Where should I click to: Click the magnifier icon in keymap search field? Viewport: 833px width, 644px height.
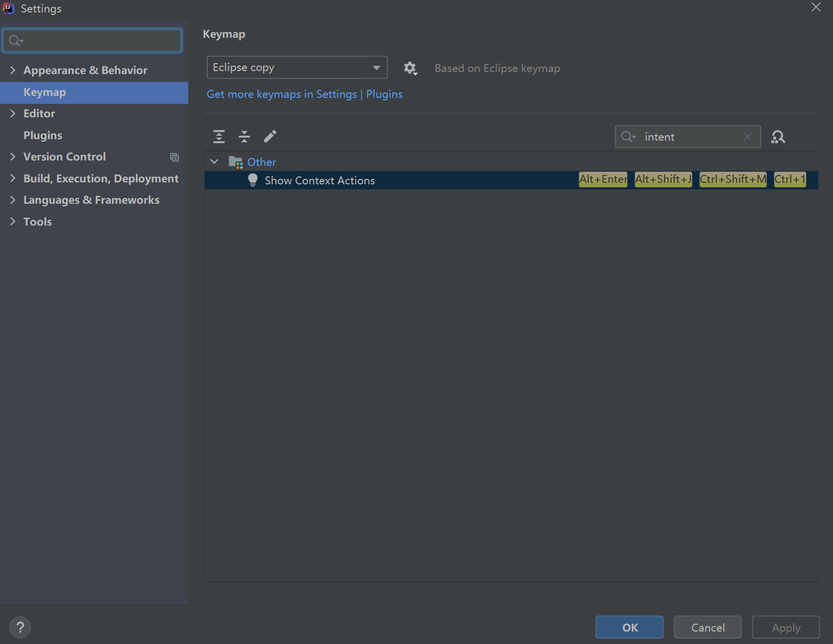pos(628,137)
